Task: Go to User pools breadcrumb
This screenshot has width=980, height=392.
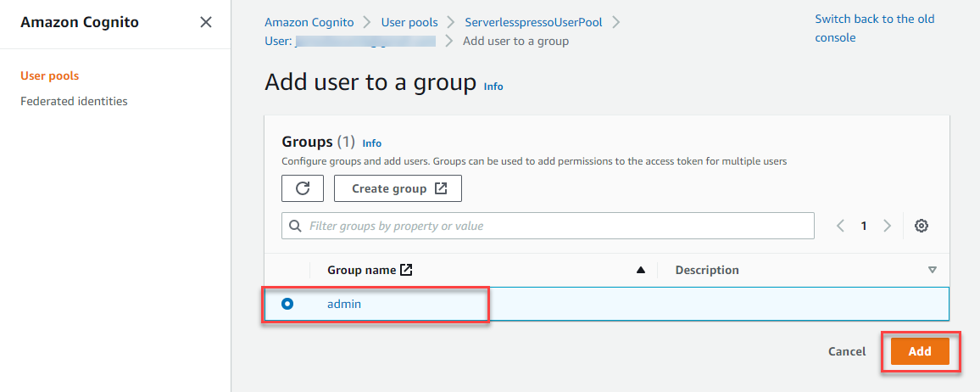Action: coord(409,23)
